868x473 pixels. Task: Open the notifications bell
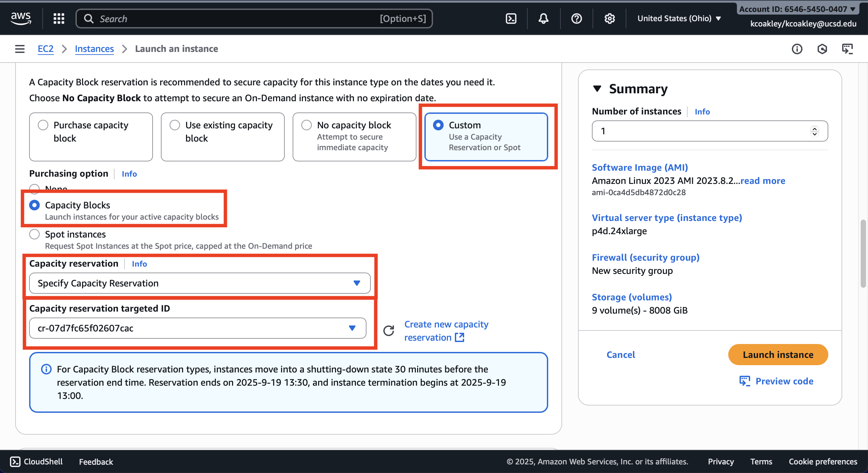[543, 19]
